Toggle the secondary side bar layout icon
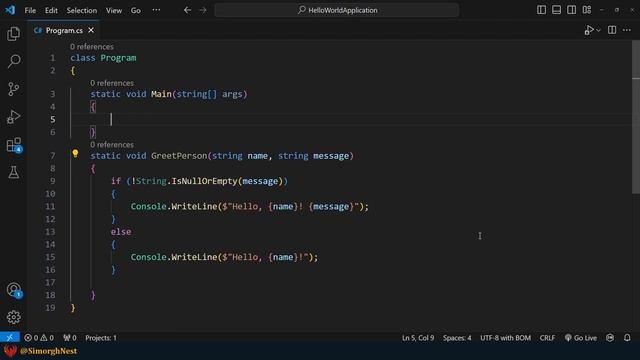Viewport: 640px width, 360px height. coord(571,10)
